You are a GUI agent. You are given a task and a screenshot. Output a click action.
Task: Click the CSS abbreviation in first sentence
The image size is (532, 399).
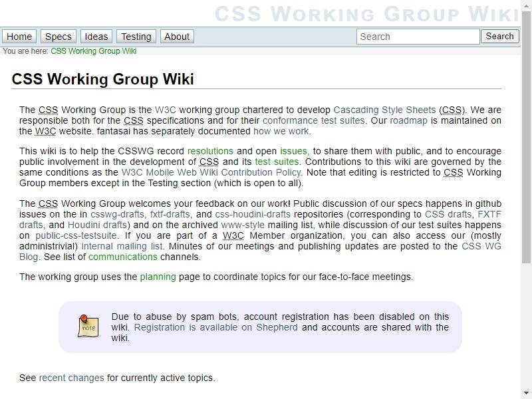[48, 110]
